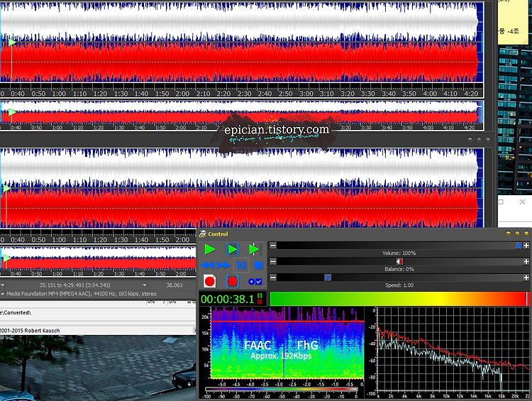Rewind with the blue double-left arrows
This screenshot has width=532, height=401.
207,265
